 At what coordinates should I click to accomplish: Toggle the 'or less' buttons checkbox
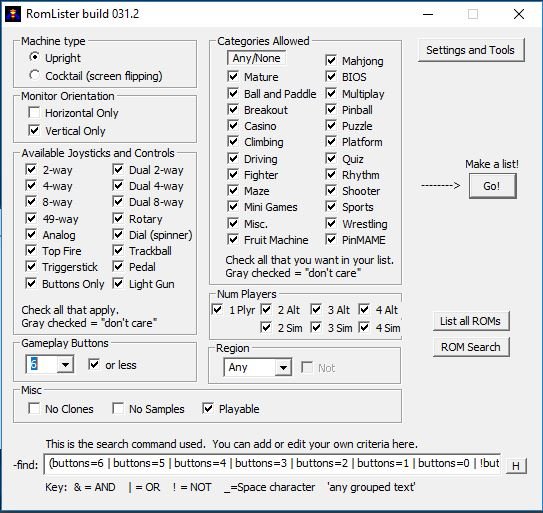click(94, 364)
